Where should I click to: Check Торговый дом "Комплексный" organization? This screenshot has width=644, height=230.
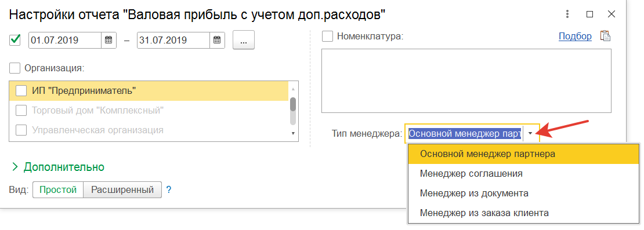tap(21, 110)
